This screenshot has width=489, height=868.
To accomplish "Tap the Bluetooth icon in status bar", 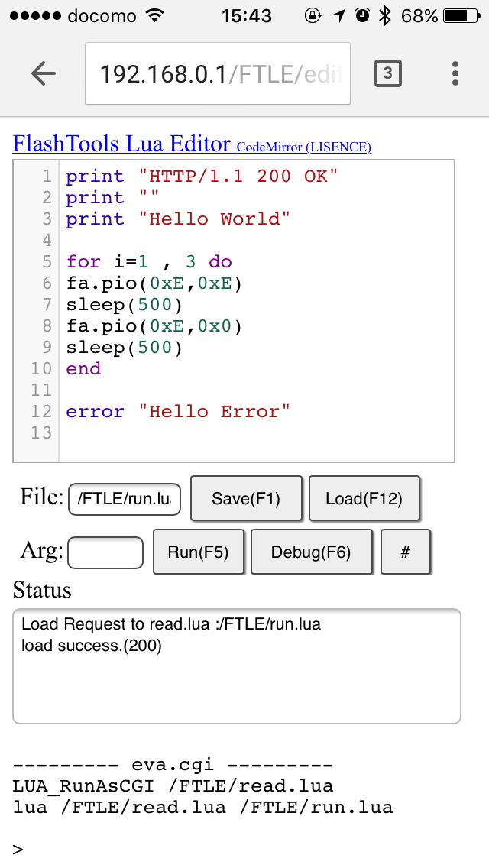I will coord(385,16).
